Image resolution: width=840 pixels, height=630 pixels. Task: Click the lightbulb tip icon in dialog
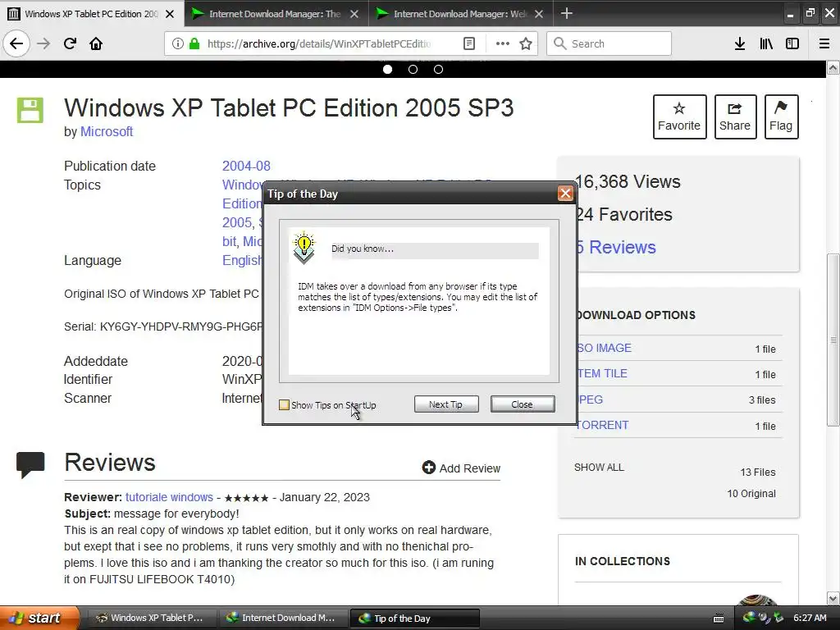click(304, 248)
